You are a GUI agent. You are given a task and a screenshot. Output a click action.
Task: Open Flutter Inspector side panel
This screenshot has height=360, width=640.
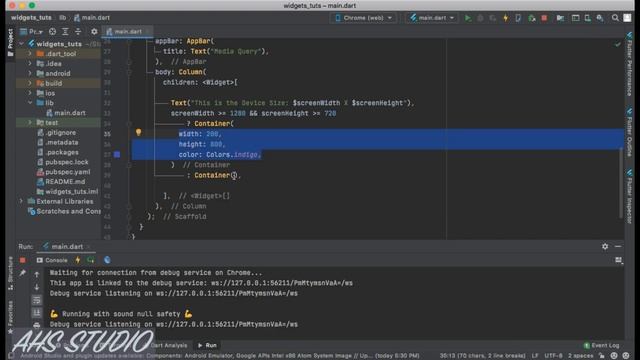629,196
